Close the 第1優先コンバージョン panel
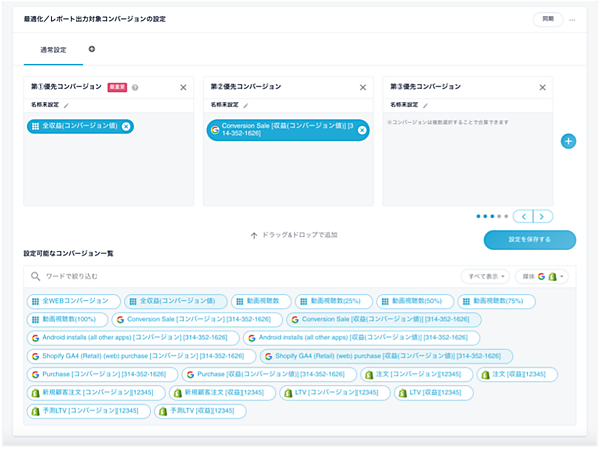 point(183,88)
